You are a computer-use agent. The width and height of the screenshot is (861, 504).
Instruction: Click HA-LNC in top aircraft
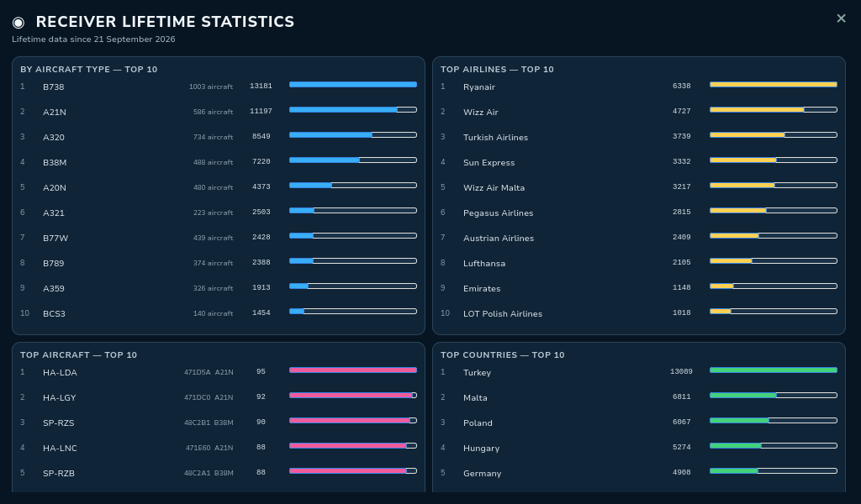[60, 448]
